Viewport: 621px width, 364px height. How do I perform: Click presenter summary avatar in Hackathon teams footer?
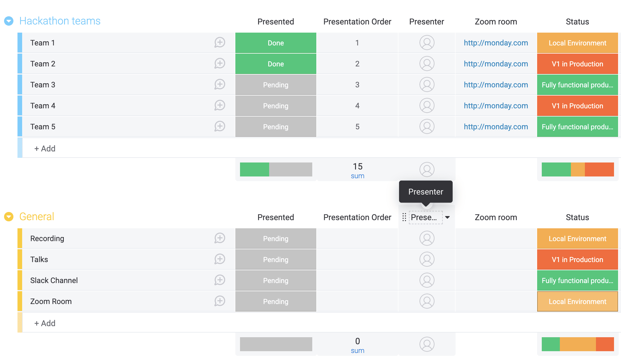tap(427, 169)
